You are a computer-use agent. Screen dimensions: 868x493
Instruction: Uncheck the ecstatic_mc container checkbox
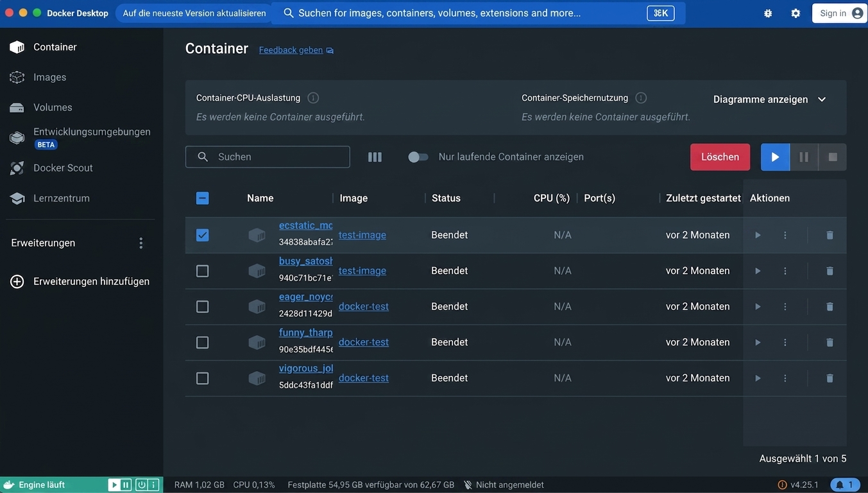tap(202, 235)
